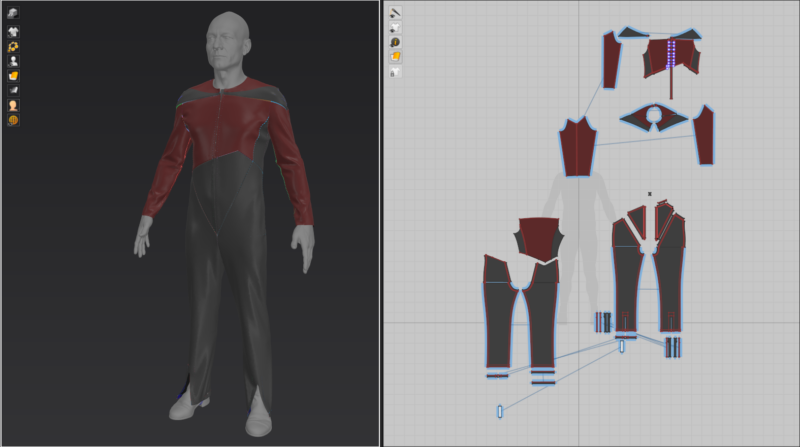Select the maroon lower front panel pattern

[539, 239]
